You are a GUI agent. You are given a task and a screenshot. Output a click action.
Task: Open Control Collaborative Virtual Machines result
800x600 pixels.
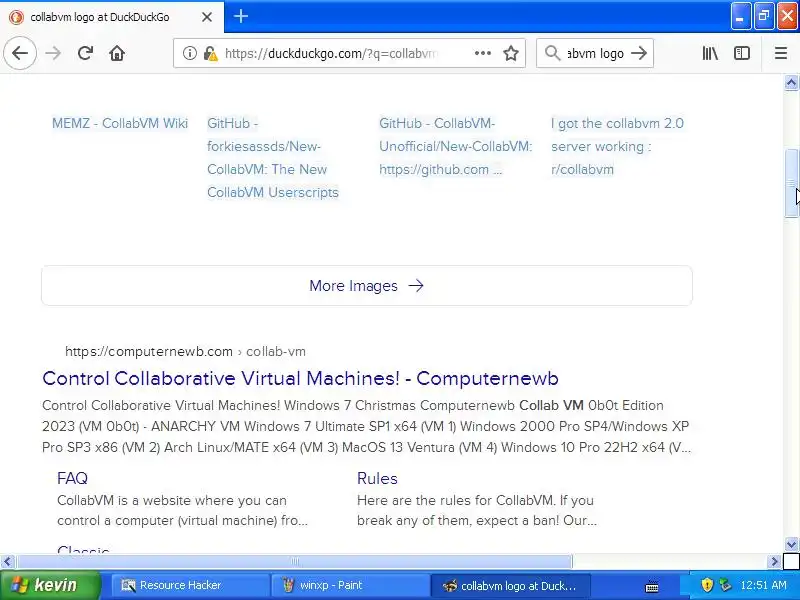tap(300, 379)
